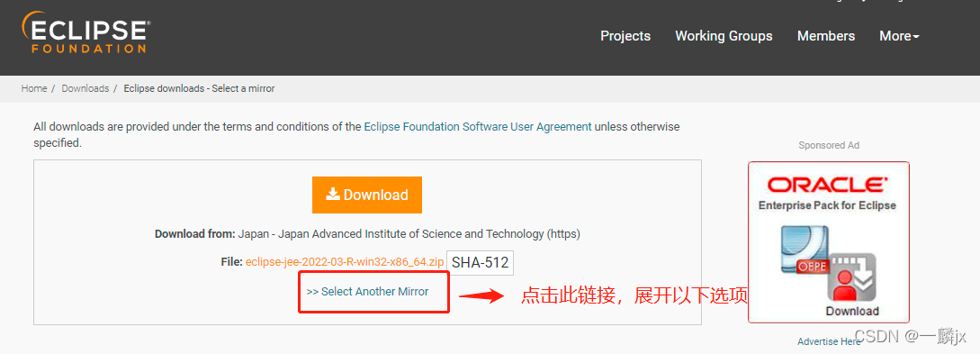The height and width of the screenshot is (354, 980).
Task: Click Enterprise Pack for Eclipse ad text
Action: [827, 205]
